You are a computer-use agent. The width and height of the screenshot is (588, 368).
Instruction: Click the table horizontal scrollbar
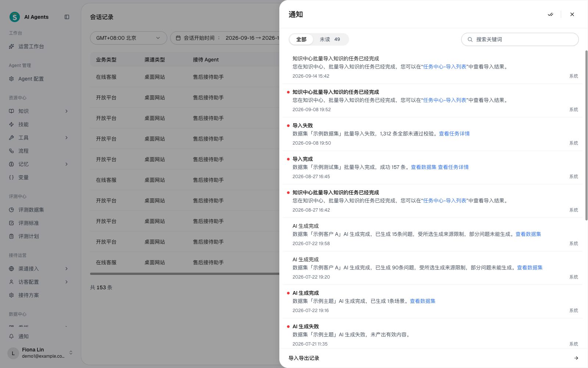click(185, 274)
